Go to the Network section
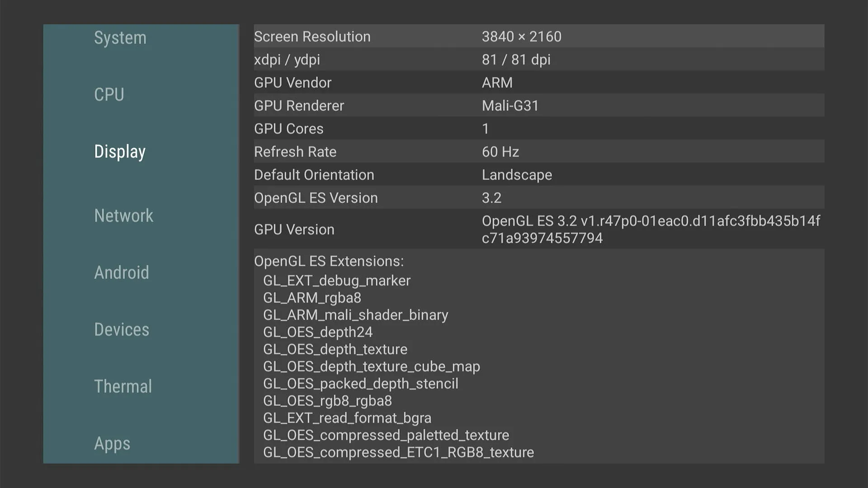The image size is (868, 488). pos(123,216)
